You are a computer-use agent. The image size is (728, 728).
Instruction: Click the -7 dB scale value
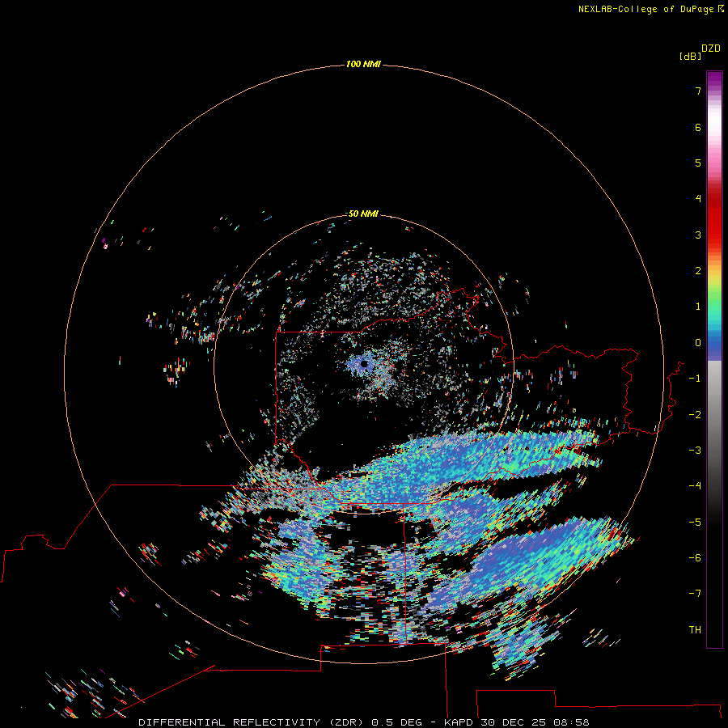(695, 594)
